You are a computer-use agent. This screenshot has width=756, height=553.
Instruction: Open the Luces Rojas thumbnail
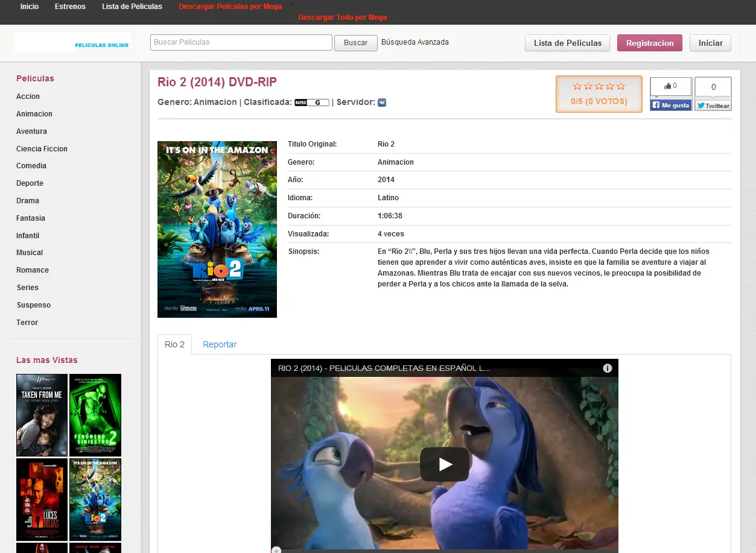pyautogui.click(x=42, y=499)
